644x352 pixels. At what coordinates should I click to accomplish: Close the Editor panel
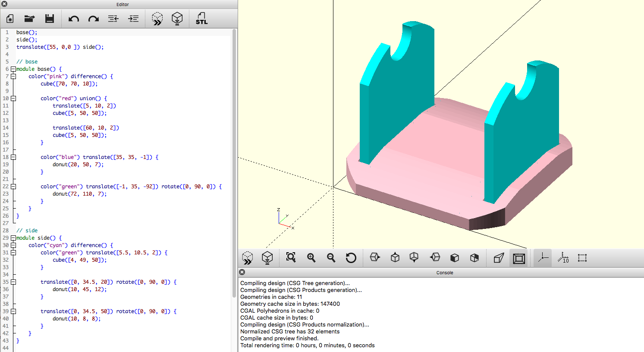coord(4,4)
